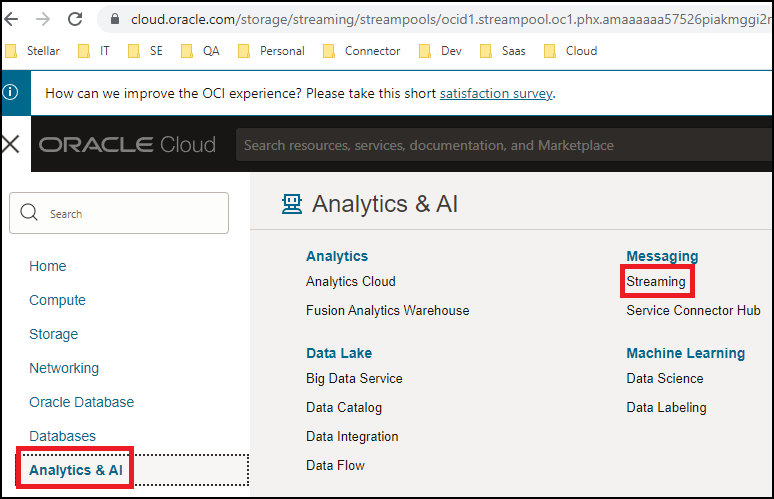774x499 pixels.
Task: Reload the page with refresh icon
Action: 75,19
